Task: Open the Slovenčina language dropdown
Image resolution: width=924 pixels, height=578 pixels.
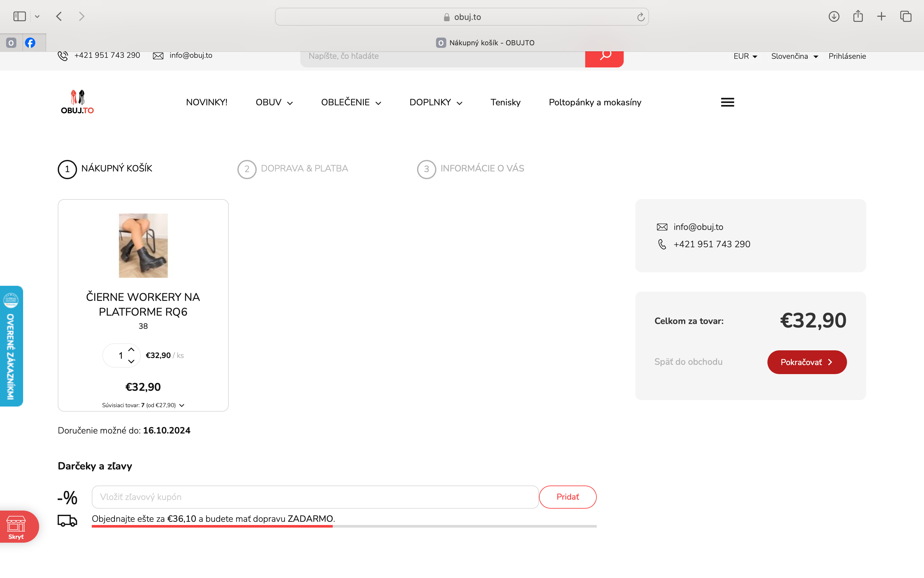Action: 794,56
